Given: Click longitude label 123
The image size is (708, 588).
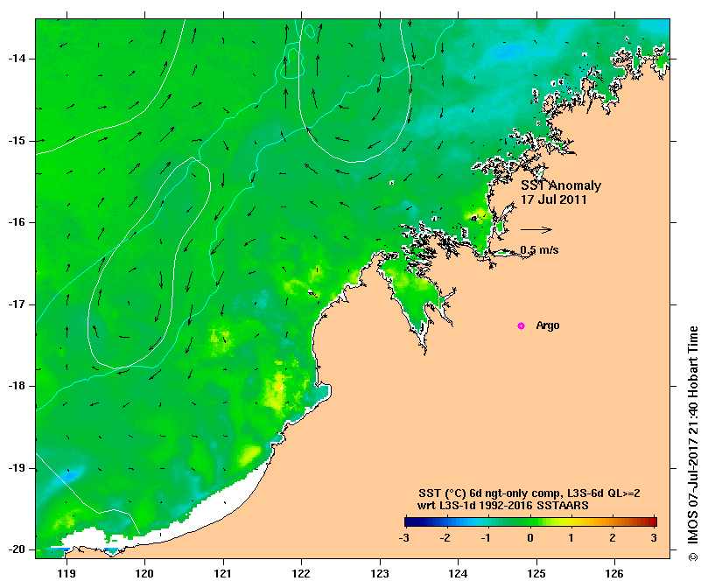Looking at the screenshot, I should click(x=380, y=573).
